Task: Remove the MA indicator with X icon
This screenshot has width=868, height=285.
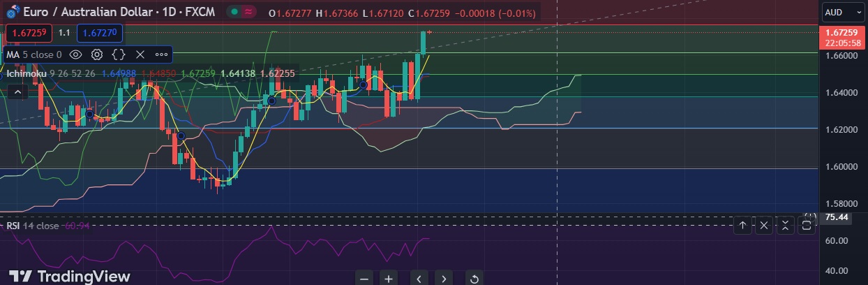Action: (140, 54)
